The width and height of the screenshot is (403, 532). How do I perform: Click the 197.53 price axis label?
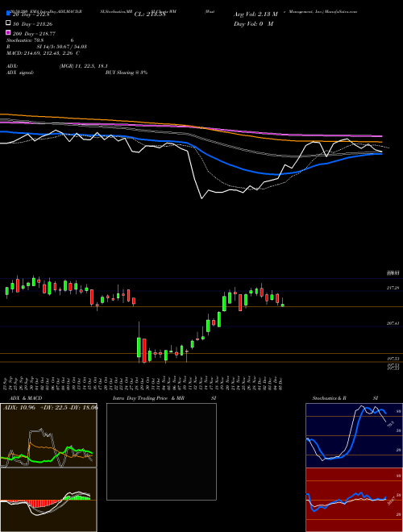tap(393, 359)
